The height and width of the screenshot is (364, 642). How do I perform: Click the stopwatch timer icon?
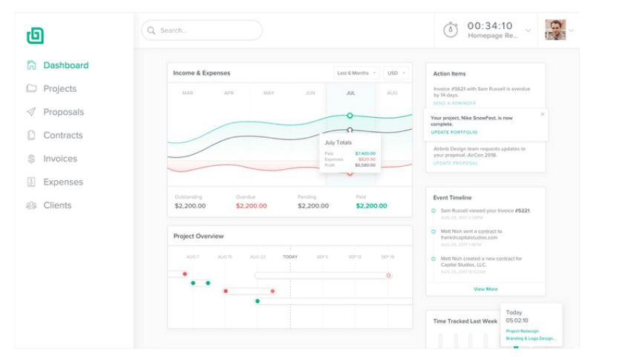click(x=451, y=30)
